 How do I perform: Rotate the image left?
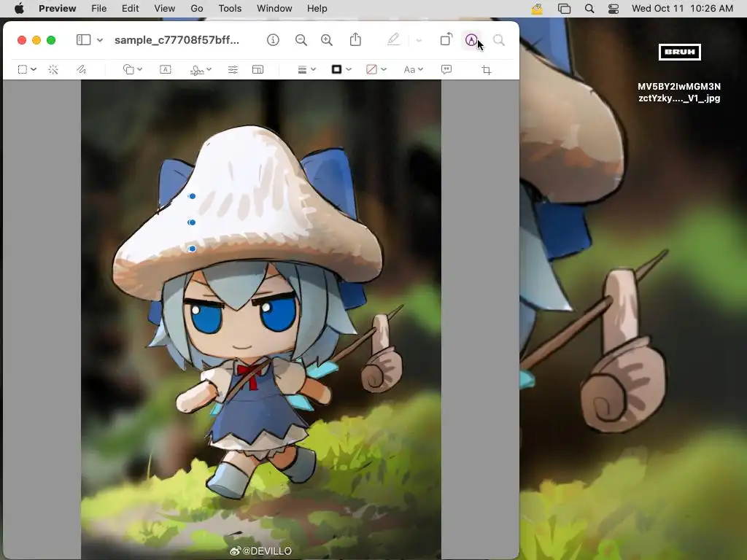446,39
